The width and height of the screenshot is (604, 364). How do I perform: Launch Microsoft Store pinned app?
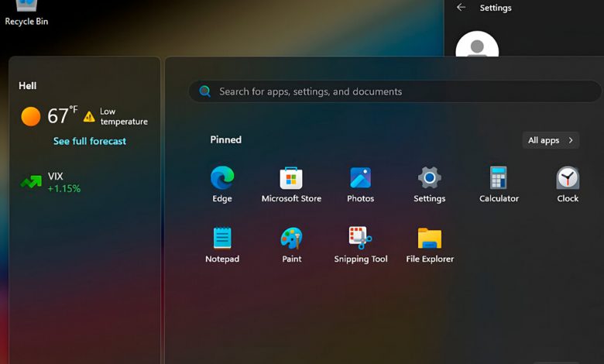click(291, 184)
